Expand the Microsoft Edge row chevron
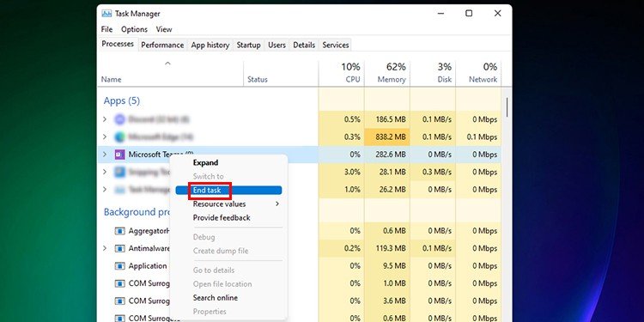Viewport: 644px width, 322px height. click(x=105, y=137)
